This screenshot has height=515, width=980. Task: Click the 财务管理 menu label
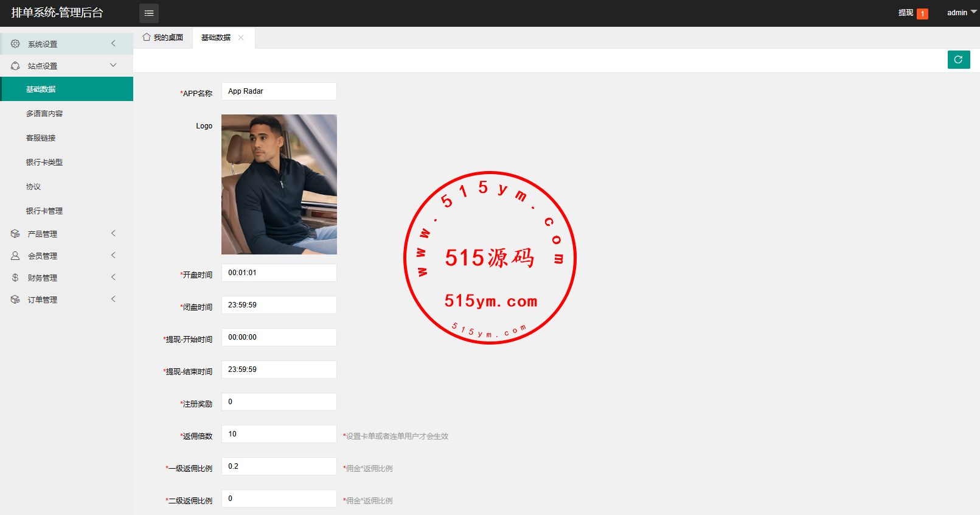click(x=43, y=278)
